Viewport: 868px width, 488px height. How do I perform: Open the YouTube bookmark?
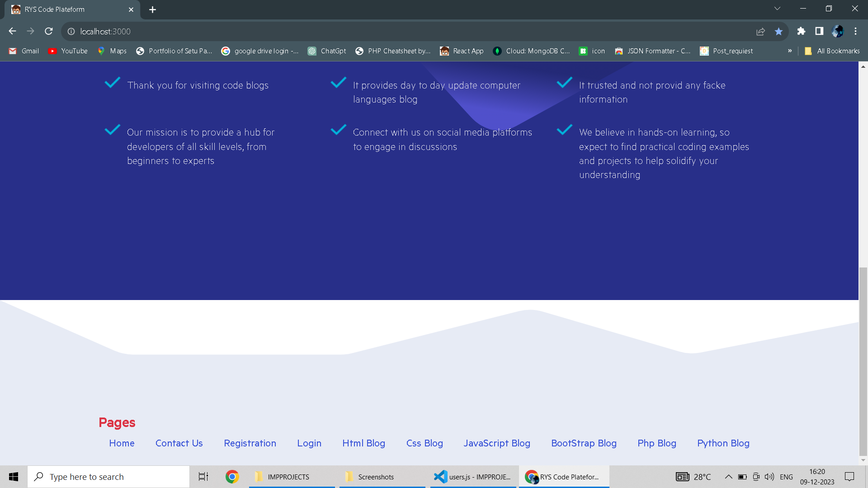click(68, 51)
